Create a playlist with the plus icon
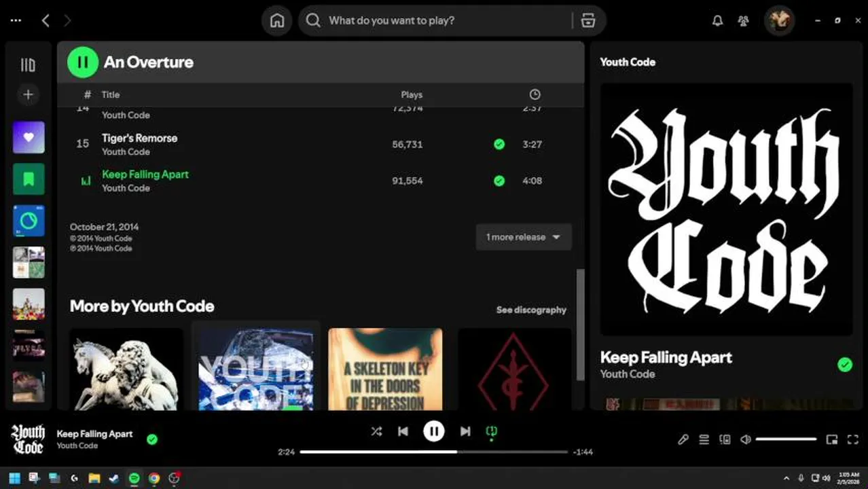868x489 pixels. tap(28, 94)
